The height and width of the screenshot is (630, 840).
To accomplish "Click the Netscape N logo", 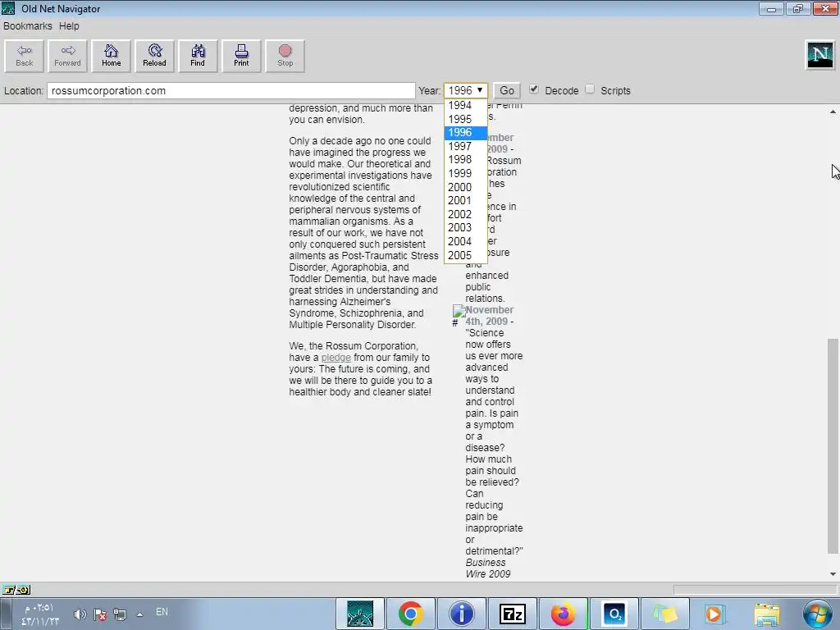I will coord(820,55).
